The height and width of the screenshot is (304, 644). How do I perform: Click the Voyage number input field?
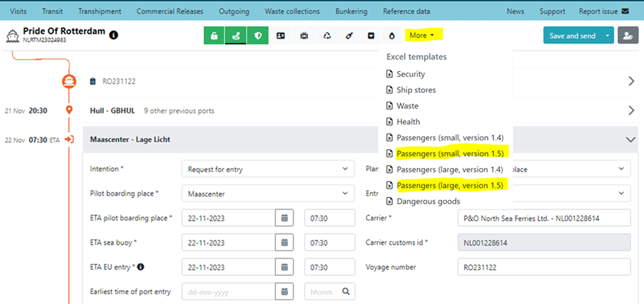click(x=543, y=267)
